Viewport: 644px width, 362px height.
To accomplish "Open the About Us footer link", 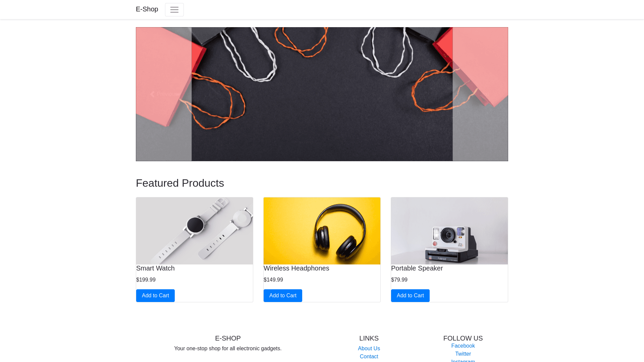I will point(369,349).
